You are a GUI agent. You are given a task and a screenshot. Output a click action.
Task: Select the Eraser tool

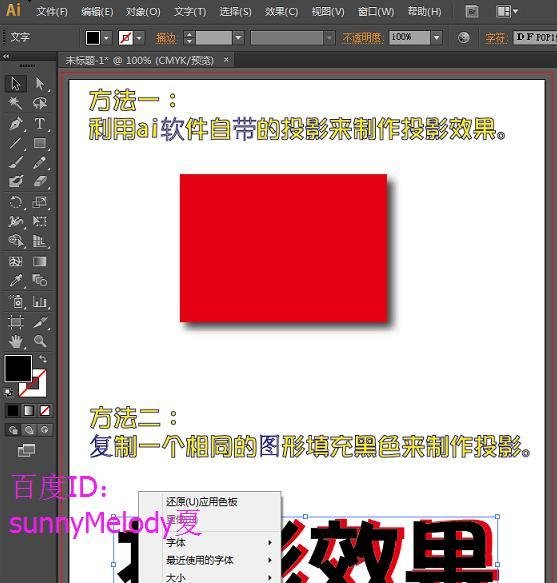[39, 181]
